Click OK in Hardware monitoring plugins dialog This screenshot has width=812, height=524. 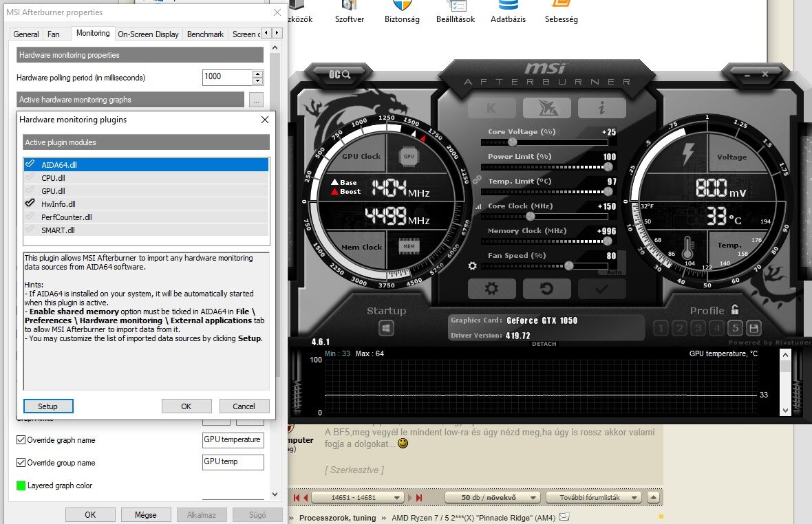click(186, 406)
